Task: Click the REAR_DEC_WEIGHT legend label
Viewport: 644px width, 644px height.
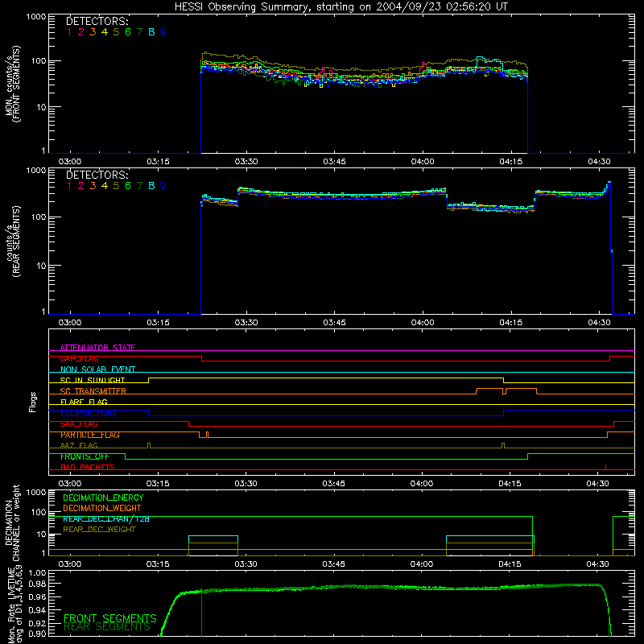Action: click(x=99, y=530)
